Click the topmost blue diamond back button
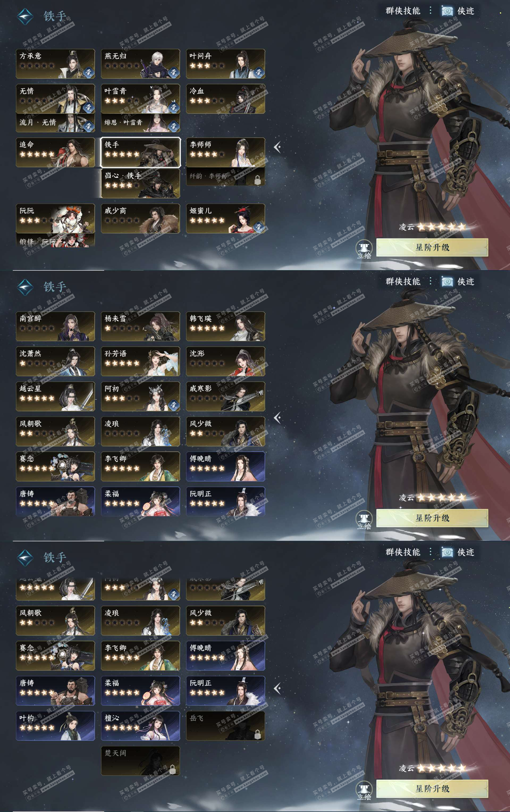 pos(25,16)
